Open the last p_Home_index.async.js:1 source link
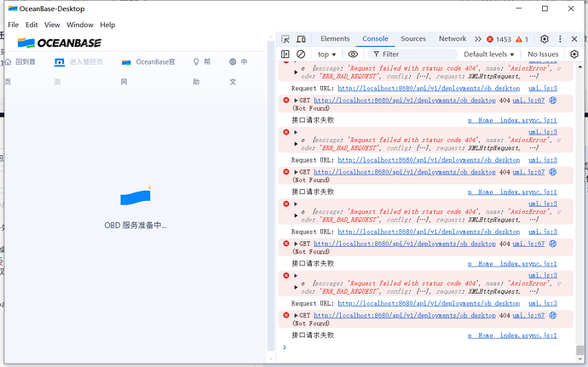588x367 pixels. (512, 335)
